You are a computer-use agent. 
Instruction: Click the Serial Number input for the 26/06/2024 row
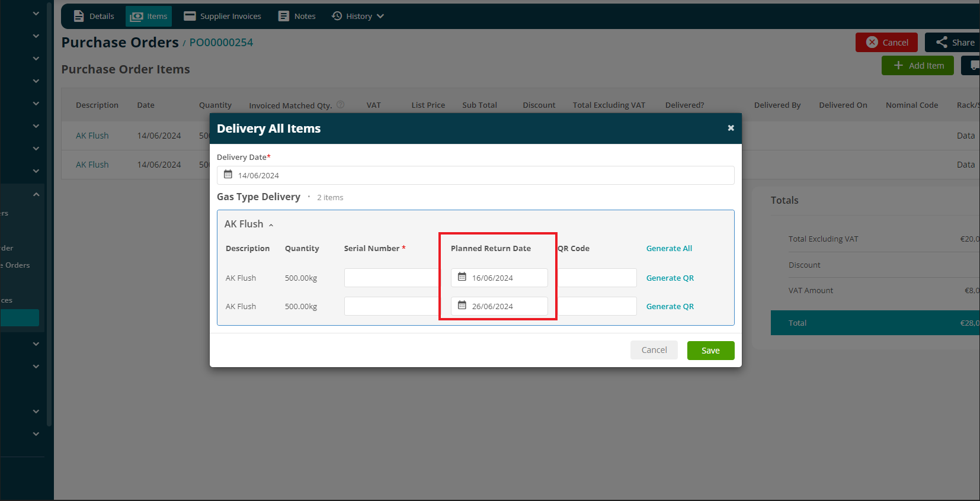click(392, 306)
